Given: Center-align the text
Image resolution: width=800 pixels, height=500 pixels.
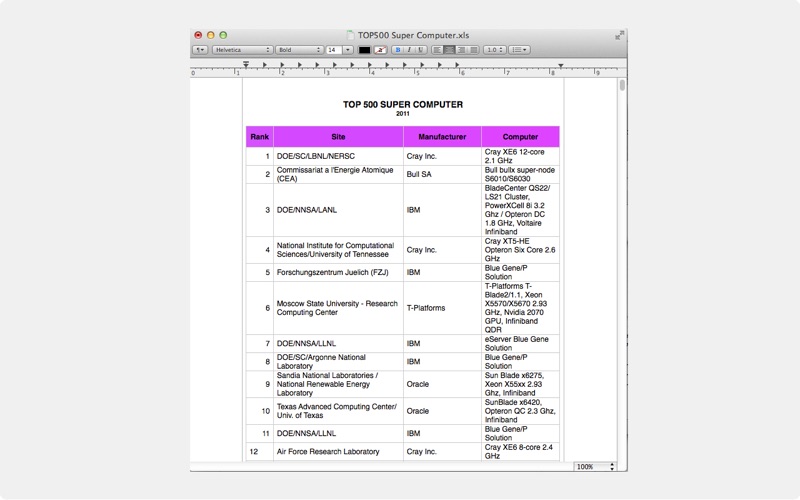Looking at the screenshot, I should tap(449, 50).
